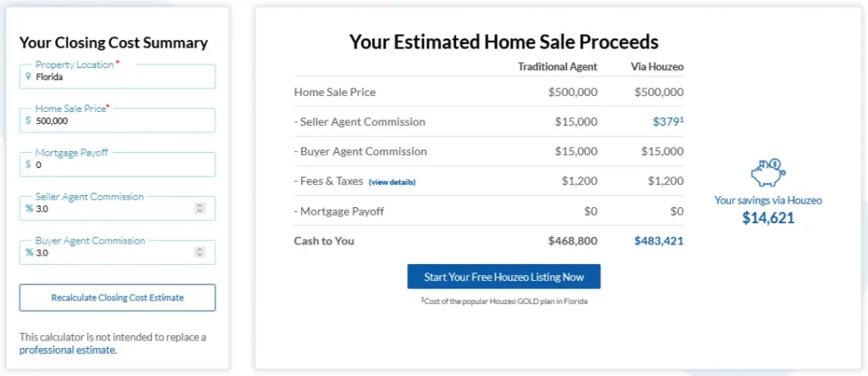Adjust the Buyer Agent Commission spinner arrows

click(199, 253)
